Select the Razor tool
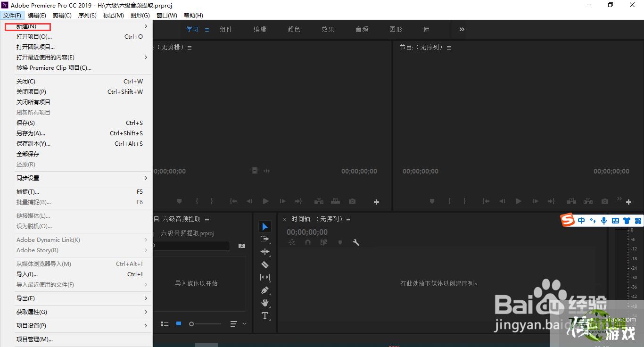 [264, 264]
